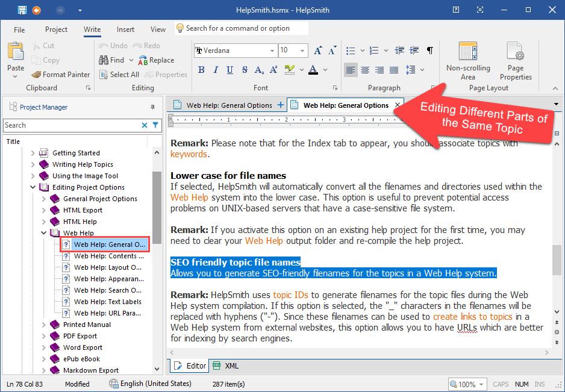Click the Replace button
Screen dimensions: 565x392
tap(156, 60)
